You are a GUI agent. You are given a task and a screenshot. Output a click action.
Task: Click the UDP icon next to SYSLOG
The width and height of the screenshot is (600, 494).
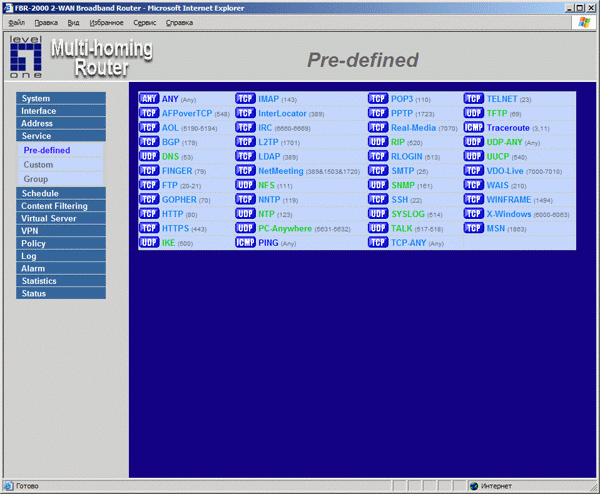coord(377,214)
